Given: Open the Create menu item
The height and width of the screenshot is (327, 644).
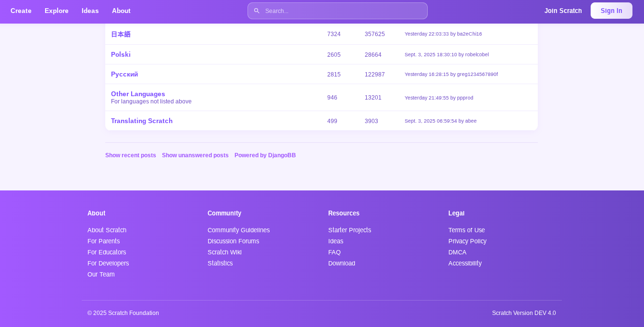Looking at the screenshot, I should (21, 11).
